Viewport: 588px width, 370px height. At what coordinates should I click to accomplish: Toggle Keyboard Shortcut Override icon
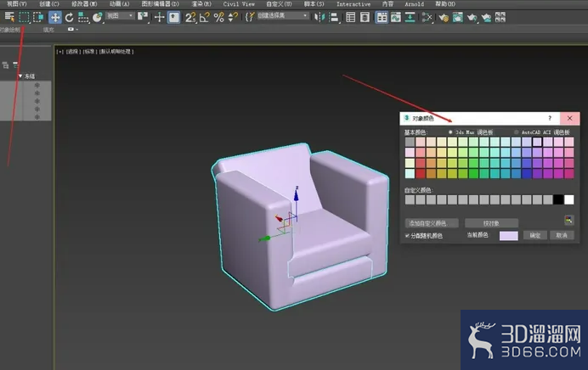(x=173, y=17)
